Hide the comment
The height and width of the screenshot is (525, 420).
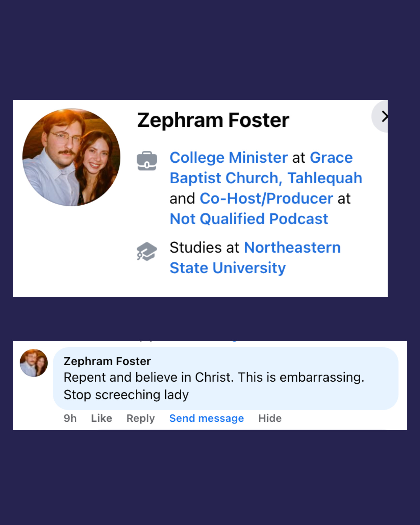point(270,418)
